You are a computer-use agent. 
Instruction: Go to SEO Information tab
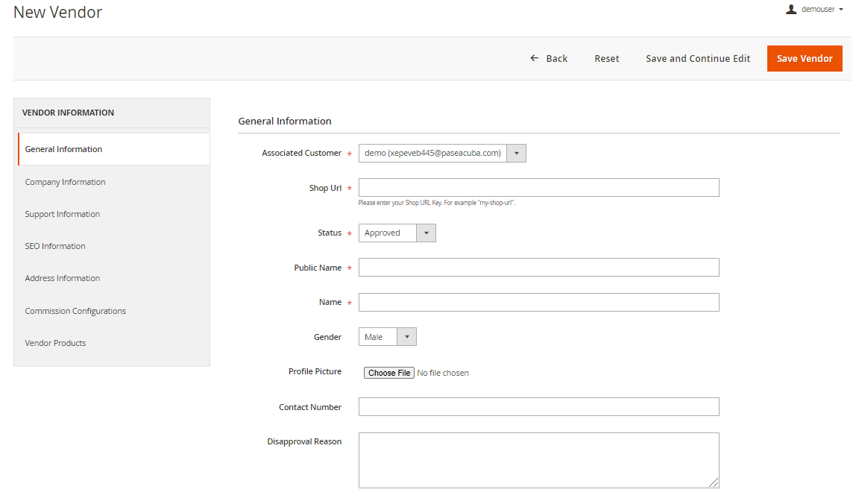click(55, 246)
